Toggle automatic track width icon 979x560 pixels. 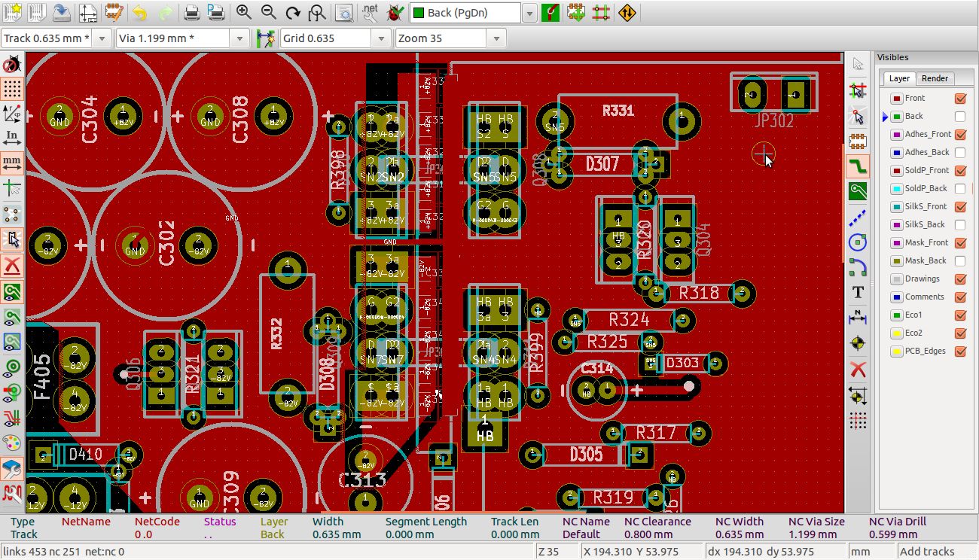click(264, 38)
